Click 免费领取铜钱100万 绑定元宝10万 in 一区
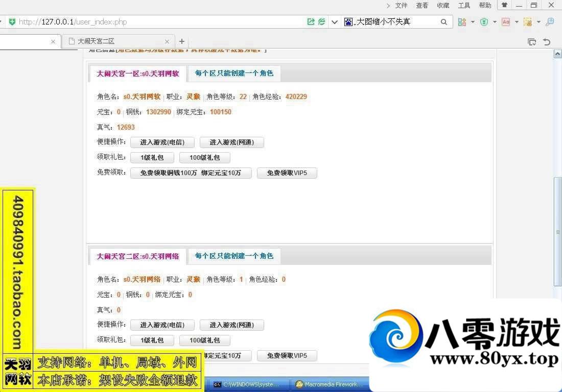Viewport: 562px width, 392px height. (191, 173)
